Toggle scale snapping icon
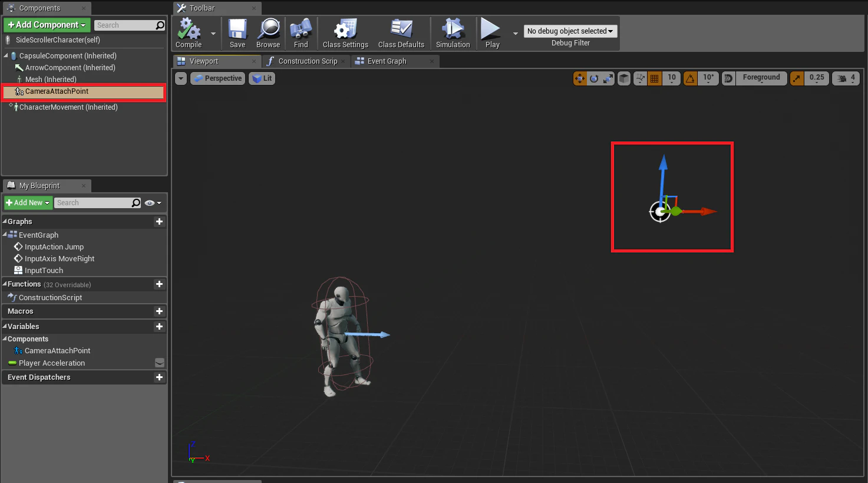 pos(797,78)
